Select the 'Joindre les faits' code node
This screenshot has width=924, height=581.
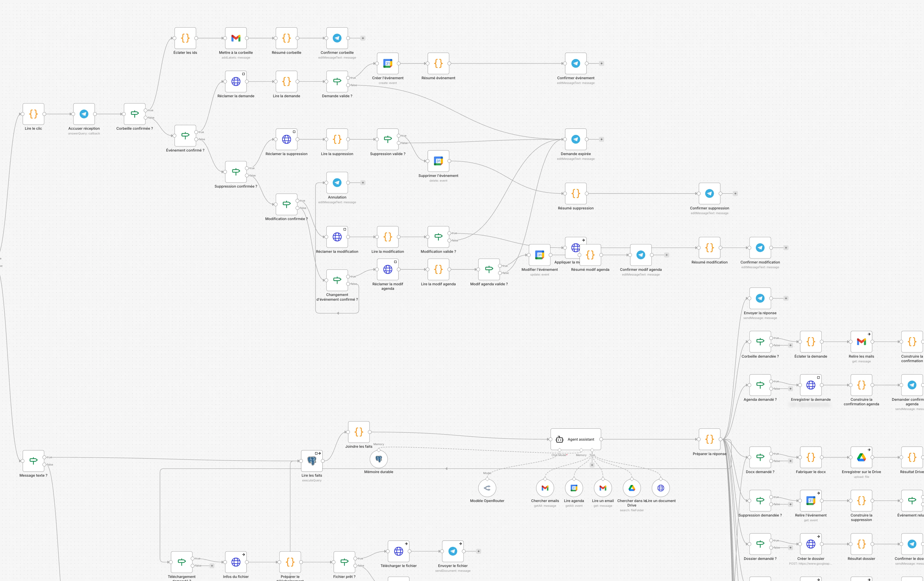pyautogui.click(x=359, y=432)
